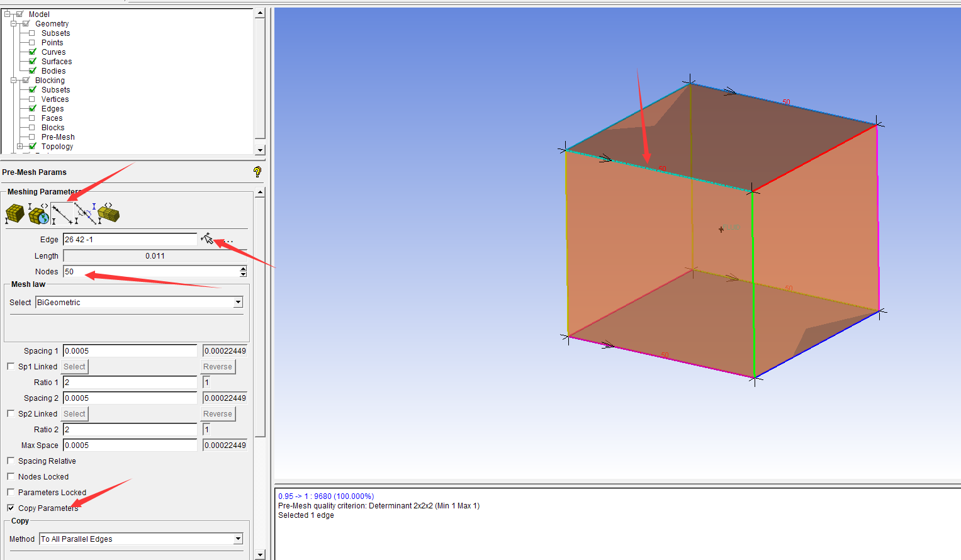The height and width of the screenshot is (560, 961).
Task: Click params panel scroll down arrow
Action: (x=260, y=555)
